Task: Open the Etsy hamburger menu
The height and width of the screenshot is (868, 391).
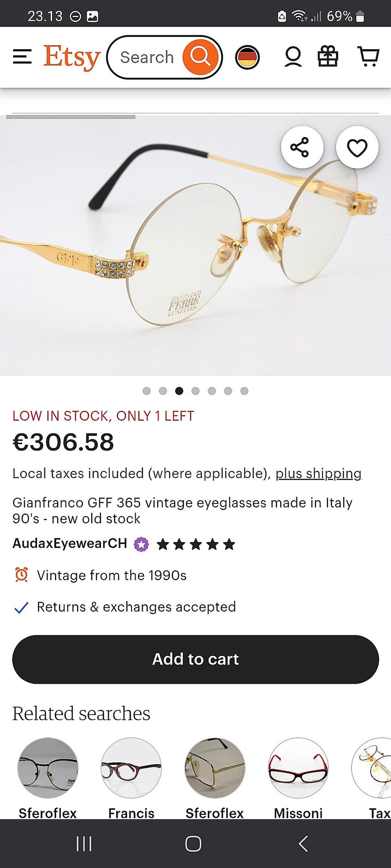Action: pyautogui.click(x=22, y=57)
